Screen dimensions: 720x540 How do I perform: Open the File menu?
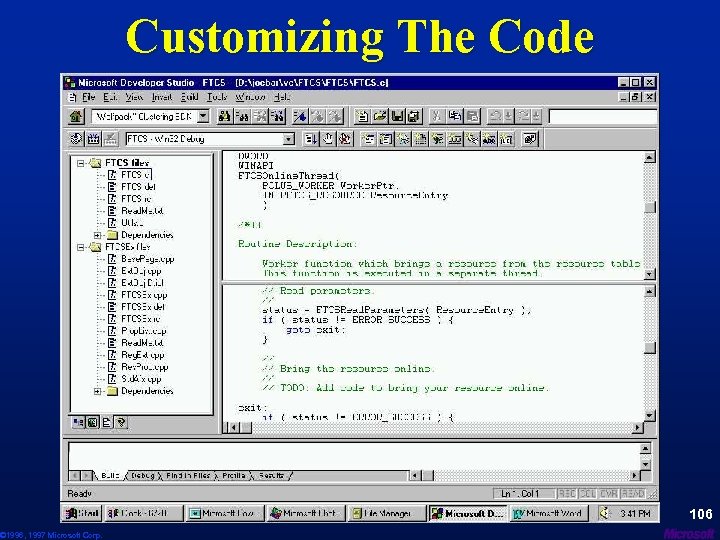point(89,97)
